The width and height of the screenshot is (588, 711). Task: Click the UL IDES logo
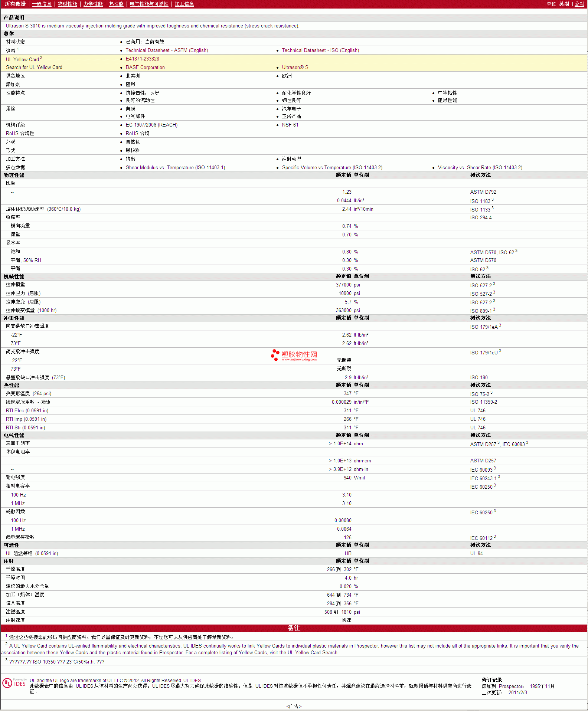(x=14, y=683)
